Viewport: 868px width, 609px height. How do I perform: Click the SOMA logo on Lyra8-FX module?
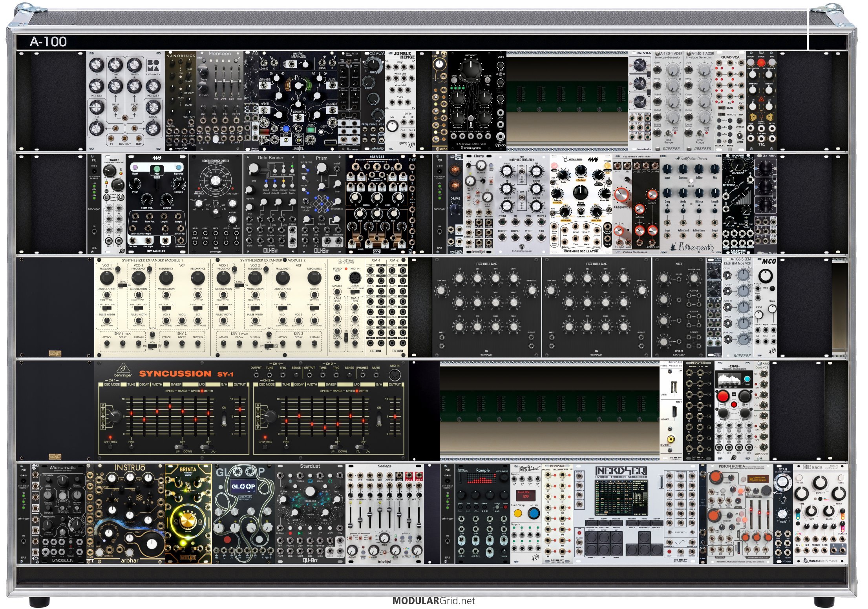click(153, 66)
